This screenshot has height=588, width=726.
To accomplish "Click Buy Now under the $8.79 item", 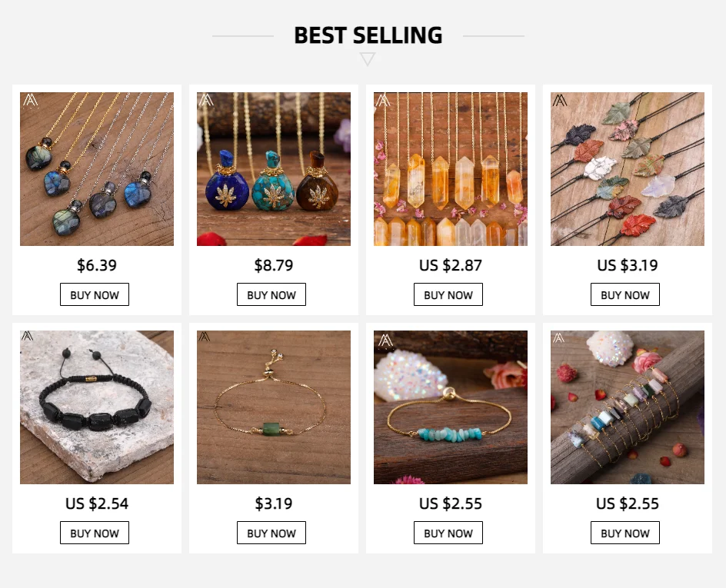I will click(271, 295).
